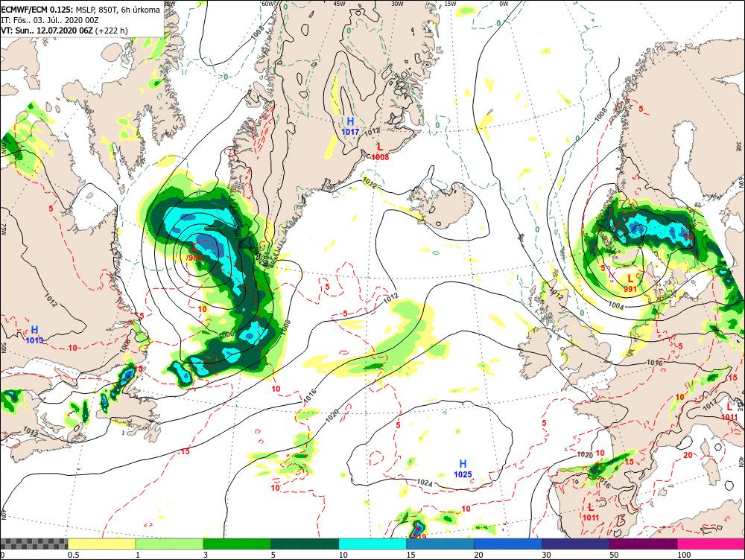
Task: Choose the royal blue 20–30 legend swatch
Action: 508,544
